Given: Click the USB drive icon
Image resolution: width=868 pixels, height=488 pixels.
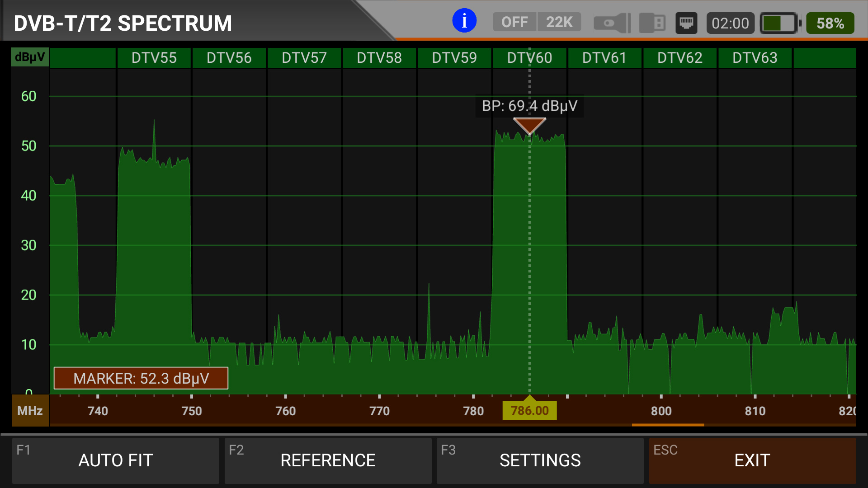Looking at the screenshot, I should [x=652, y=23].
